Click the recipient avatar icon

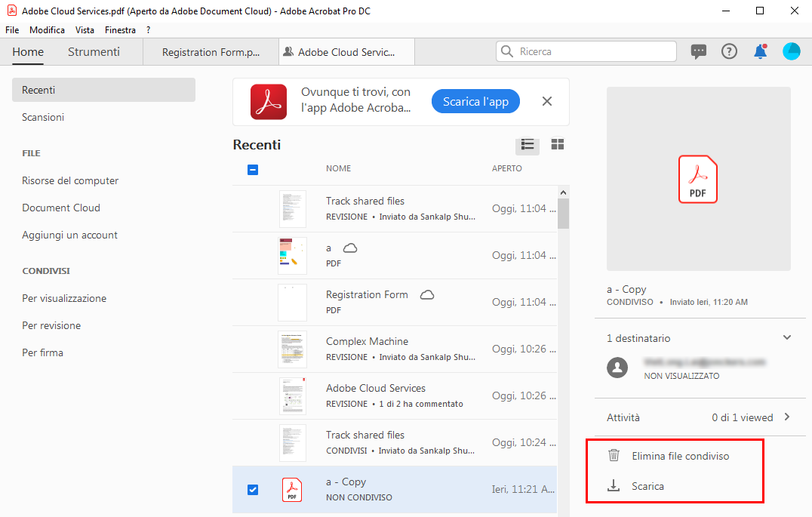coord(617,368)
